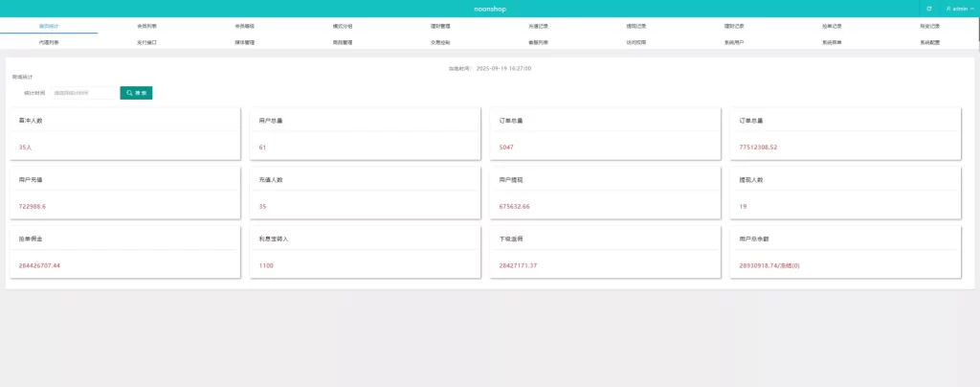Open the 代理列表 tab

[49, 42]
